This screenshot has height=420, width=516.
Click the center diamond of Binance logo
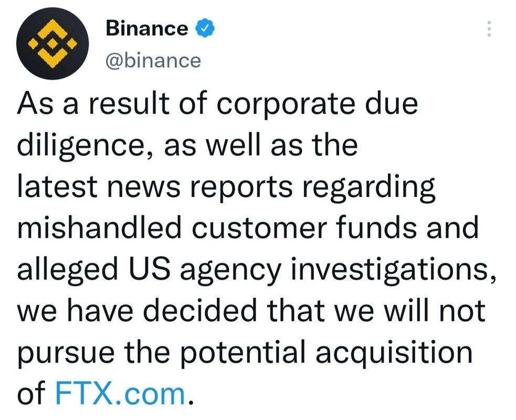point(52,44)
